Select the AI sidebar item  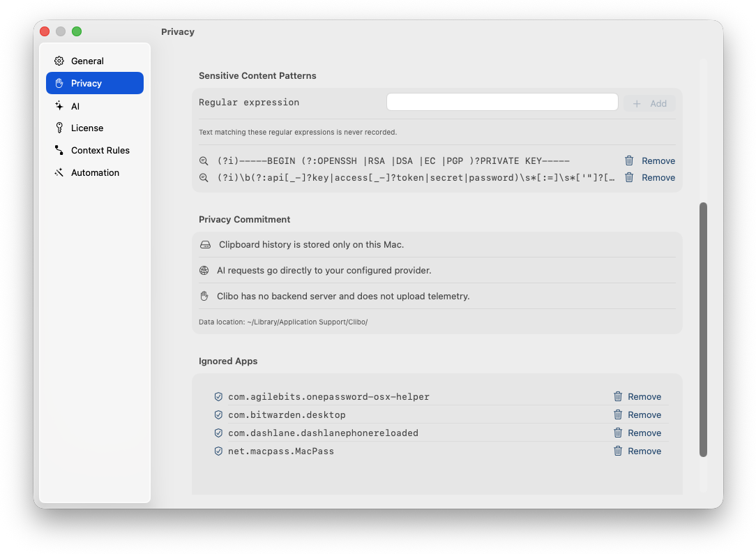95,106
